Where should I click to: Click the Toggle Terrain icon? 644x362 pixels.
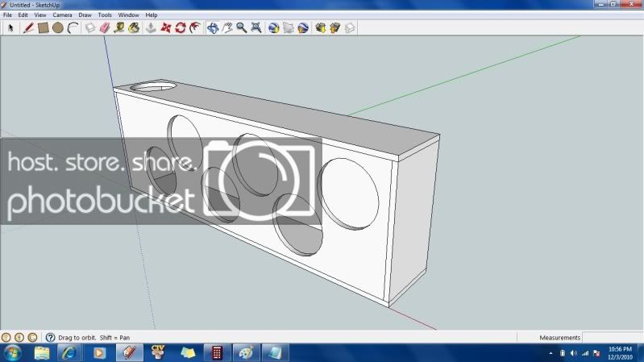pos(289,28)
